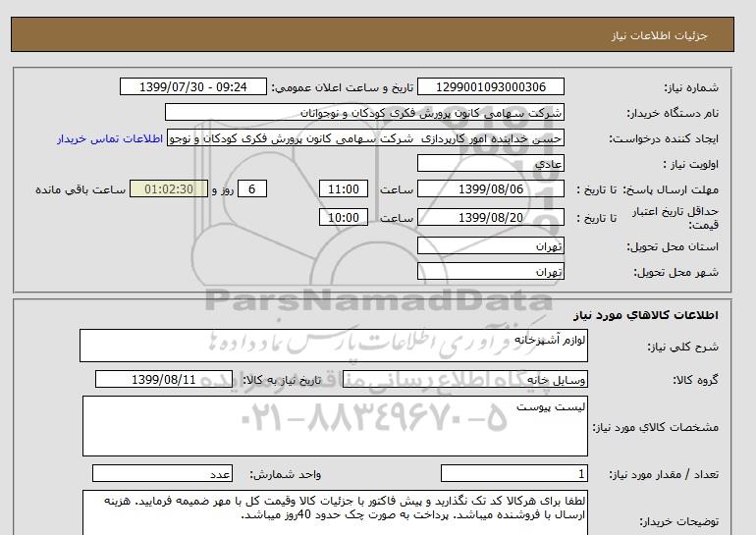Click the label استان محل تحویل
The image size is (756, 535).
click(x=673, y=246)
